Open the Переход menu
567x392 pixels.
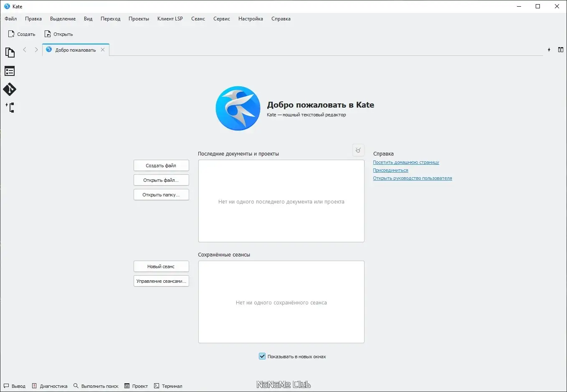[x=110, y=19]
